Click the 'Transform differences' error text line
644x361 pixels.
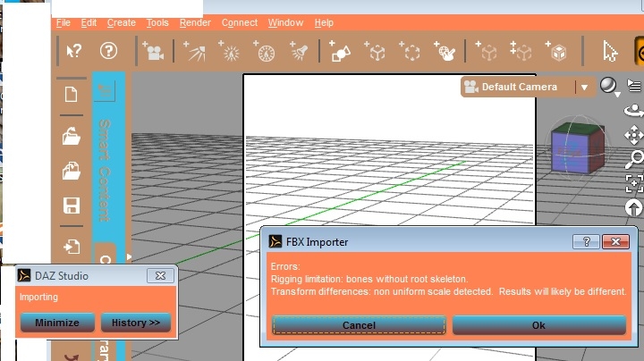pyautogui.click(x=448, y=291)
